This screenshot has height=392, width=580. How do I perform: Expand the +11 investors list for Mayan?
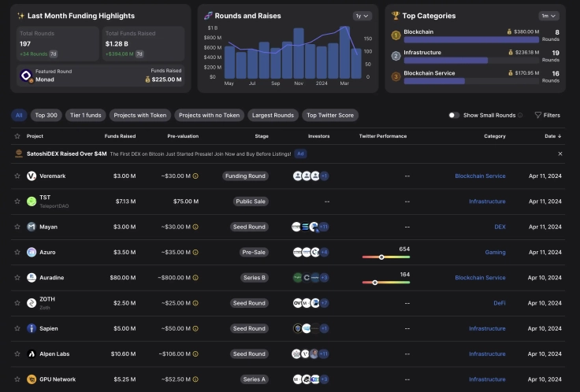(x=324, y=227)
